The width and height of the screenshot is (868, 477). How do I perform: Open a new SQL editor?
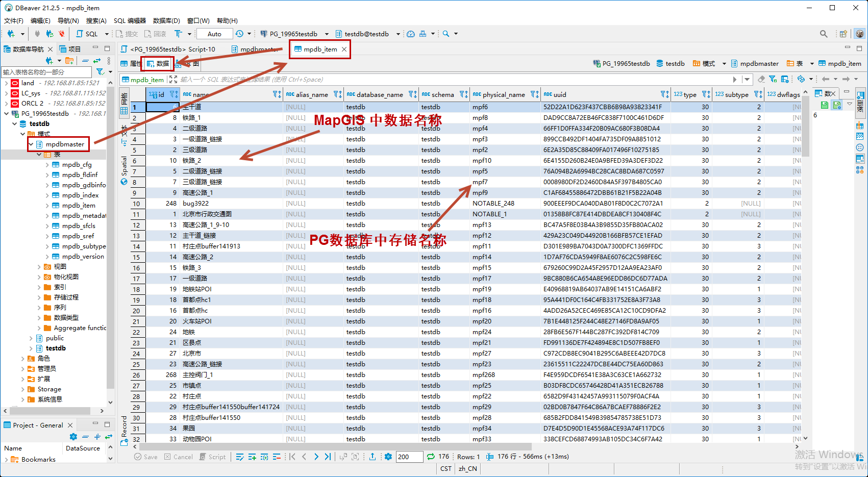[x=87, y=34]
